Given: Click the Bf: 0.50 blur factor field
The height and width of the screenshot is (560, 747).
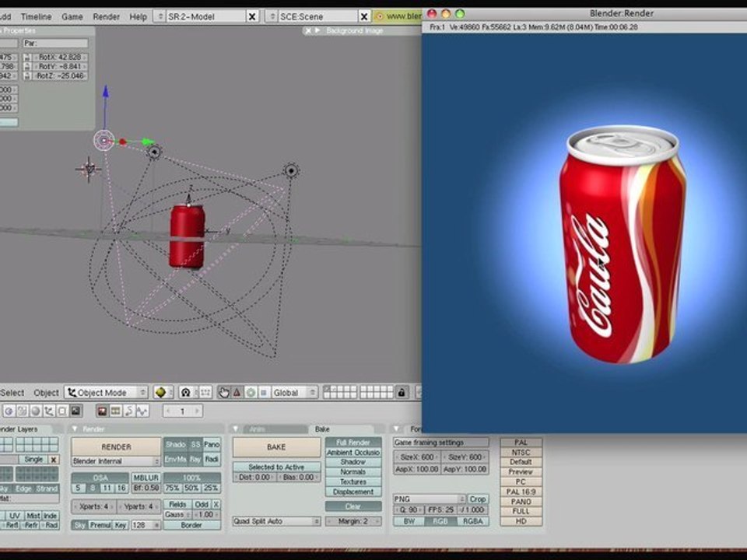Looking at the screenshot, I should 146,488.
